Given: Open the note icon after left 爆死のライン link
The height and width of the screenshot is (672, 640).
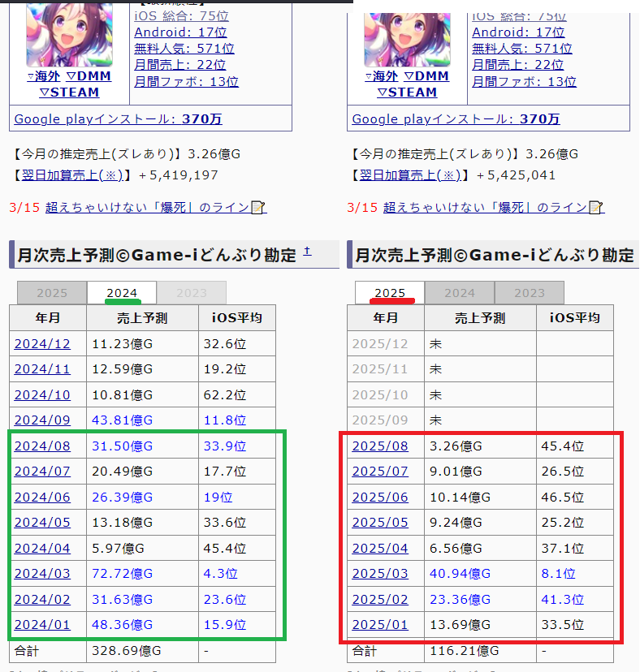Looking at the screenshot, I should click(x=257, y=208).
